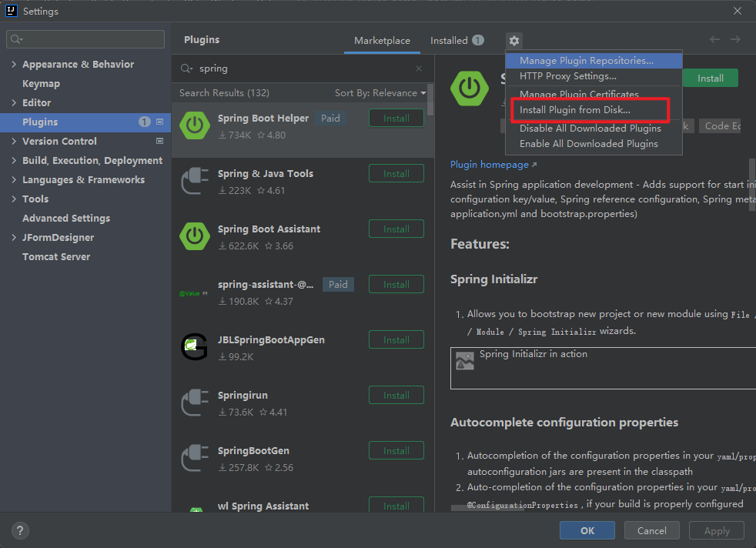Click the plugin search magnifier icon
The width and height of the screenshot is (756, 548).
pos(186,68)
